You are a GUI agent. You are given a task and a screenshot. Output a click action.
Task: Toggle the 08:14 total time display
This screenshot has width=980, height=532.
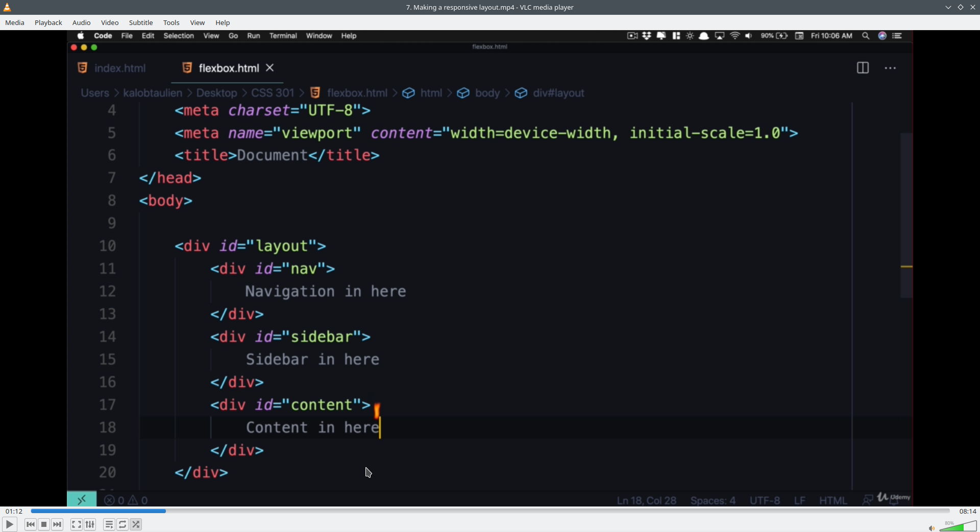click(968, 511)
